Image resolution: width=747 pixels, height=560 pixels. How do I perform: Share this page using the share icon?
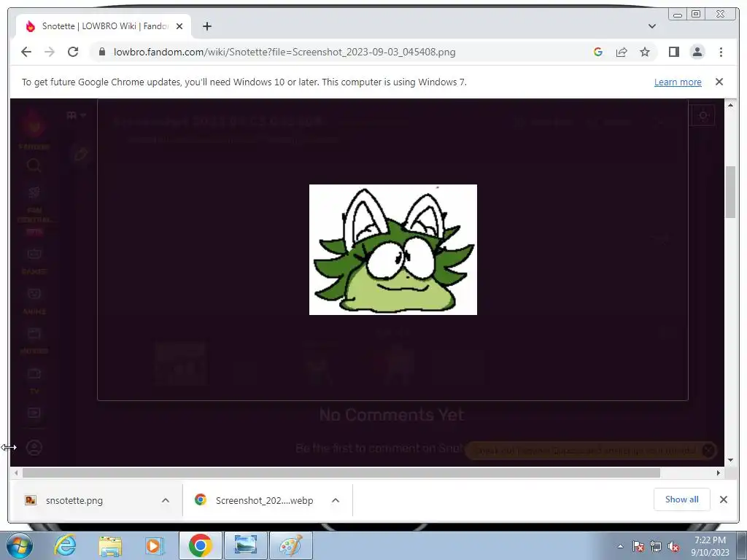pyautogui.click(x=622, y=52)
